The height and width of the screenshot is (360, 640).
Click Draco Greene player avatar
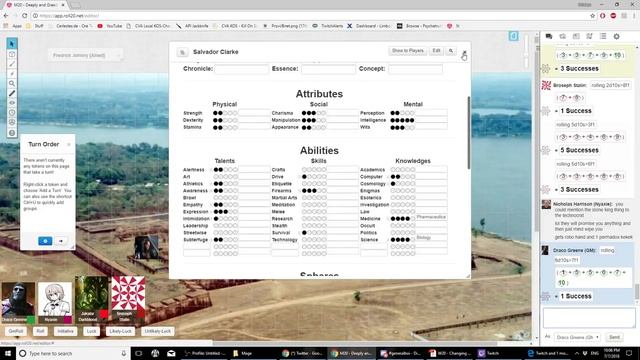(18, 300)
